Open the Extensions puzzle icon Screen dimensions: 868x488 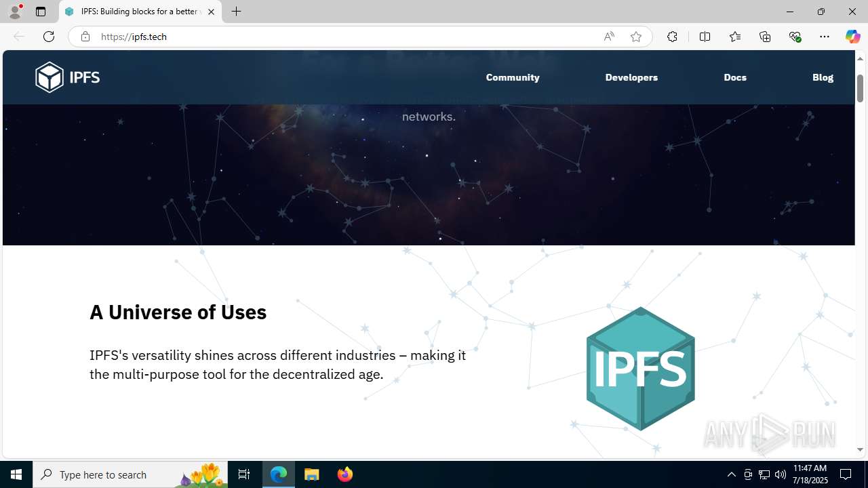672,37
